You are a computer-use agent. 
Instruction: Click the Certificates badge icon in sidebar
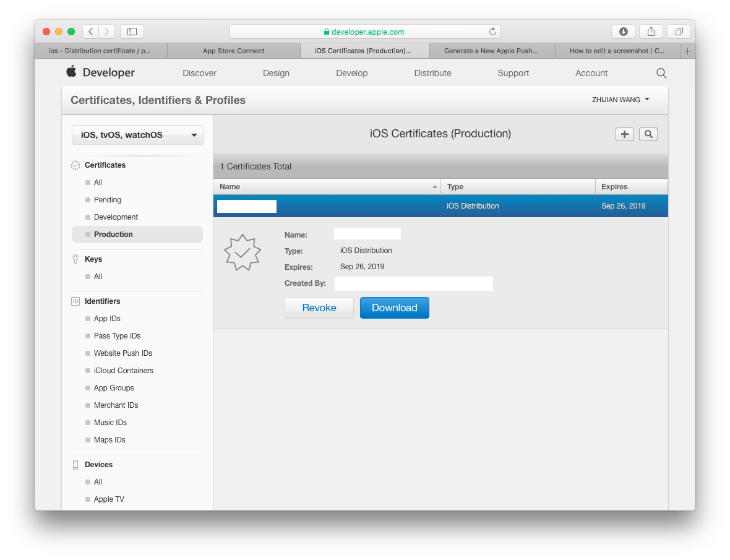[x=75, y=165]
